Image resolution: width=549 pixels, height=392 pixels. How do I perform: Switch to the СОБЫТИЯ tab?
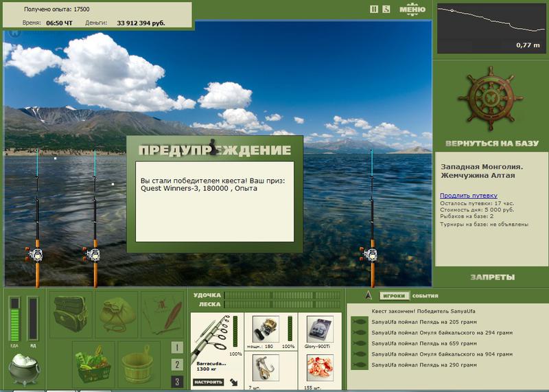coord(425,296)
